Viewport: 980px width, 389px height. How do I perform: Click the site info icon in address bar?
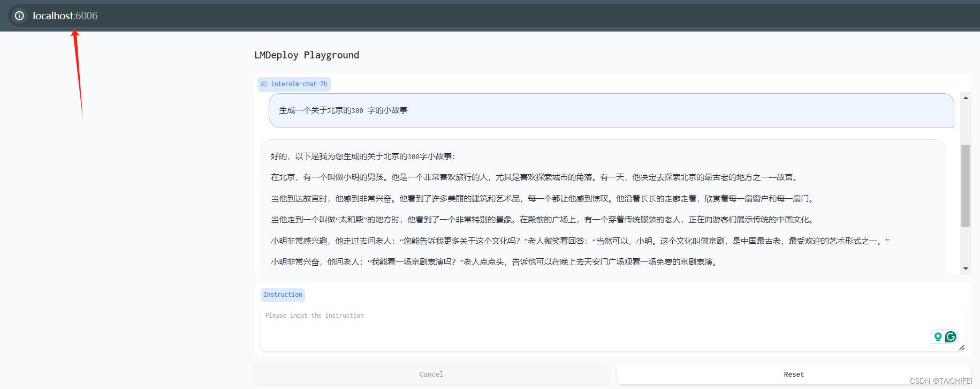coord(19,16)
